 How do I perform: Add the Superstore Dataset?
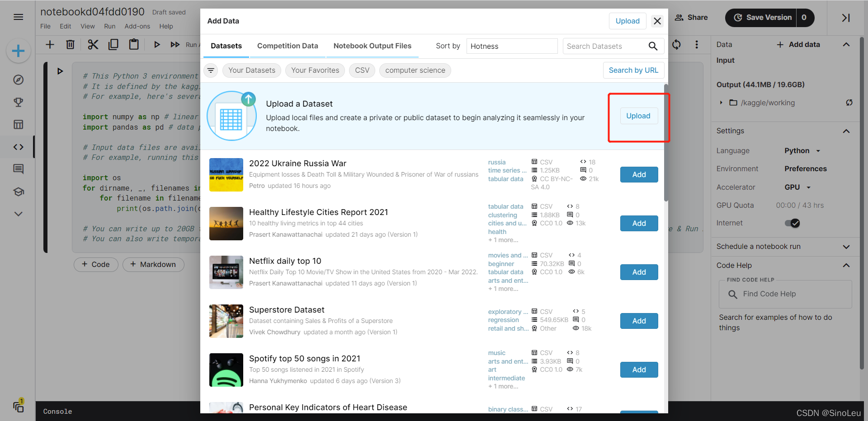click(639, 321)
